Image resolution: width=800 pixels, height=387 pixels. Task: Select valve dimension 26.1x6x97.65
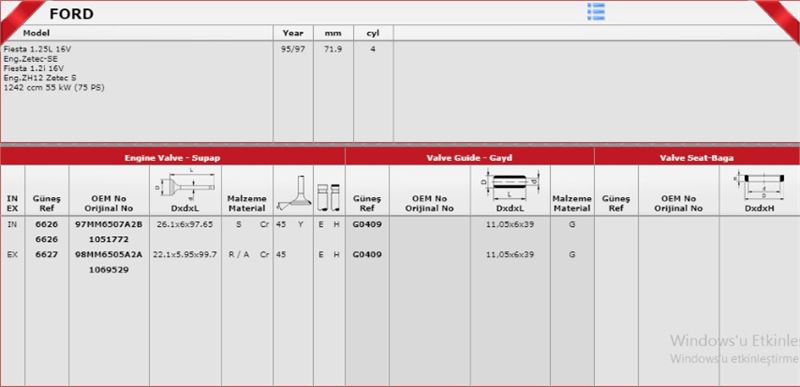(185, 224)
